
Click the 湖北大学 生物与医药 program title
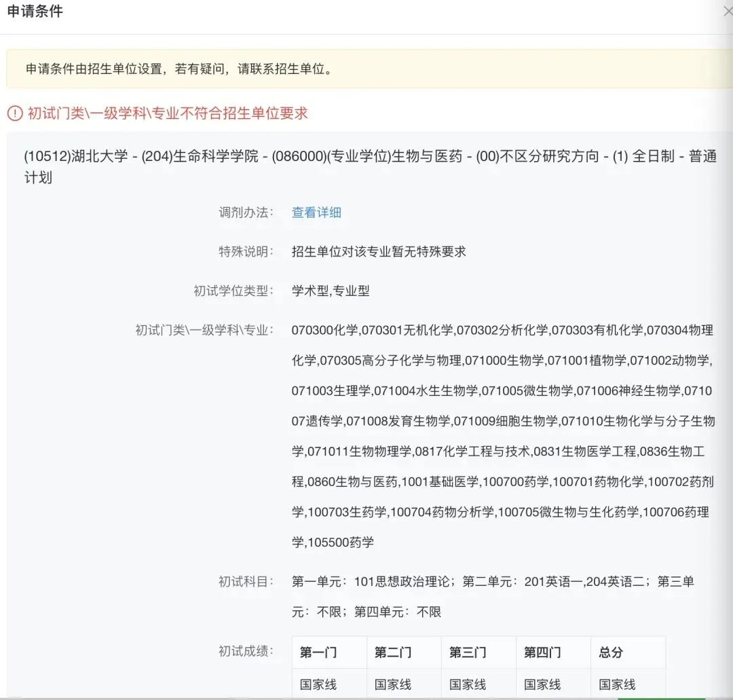tap(371, 166)
